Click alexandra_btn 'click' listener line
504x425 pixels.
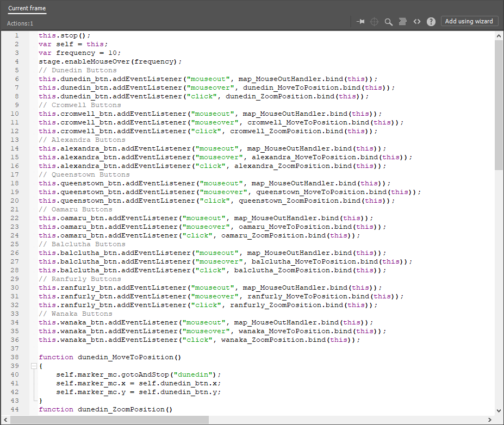212,166
